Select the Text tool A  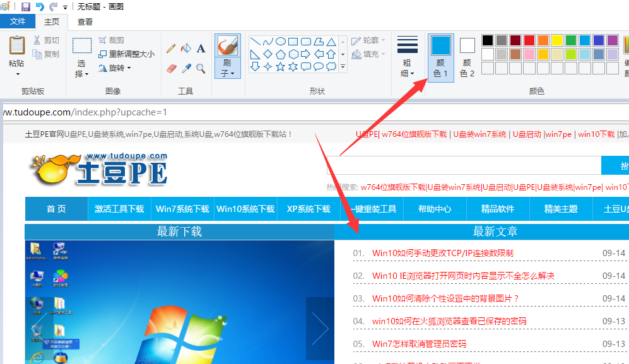[201, 49]
